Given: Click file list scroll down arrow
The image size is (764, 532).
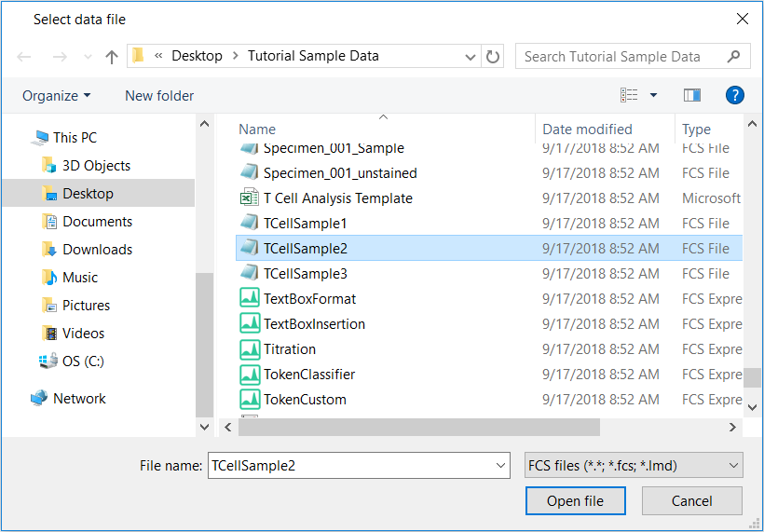Looking at the screenshot, I should coord(752,407).
